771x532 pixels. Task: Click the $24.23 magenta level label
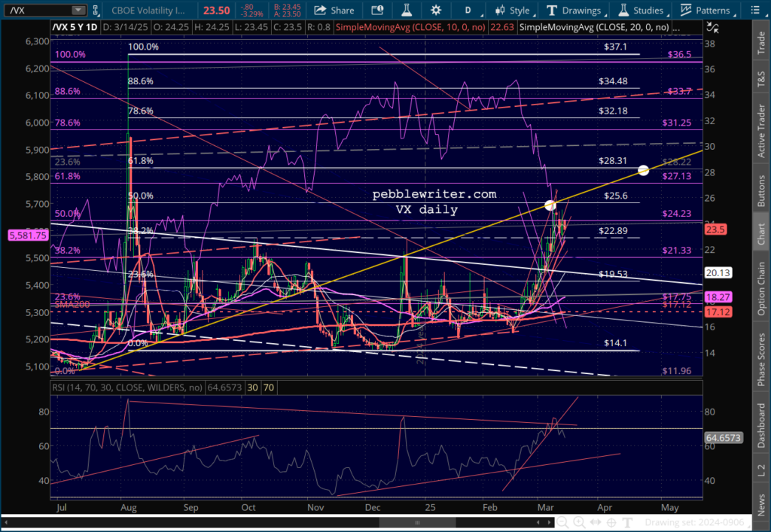(677, 214)
